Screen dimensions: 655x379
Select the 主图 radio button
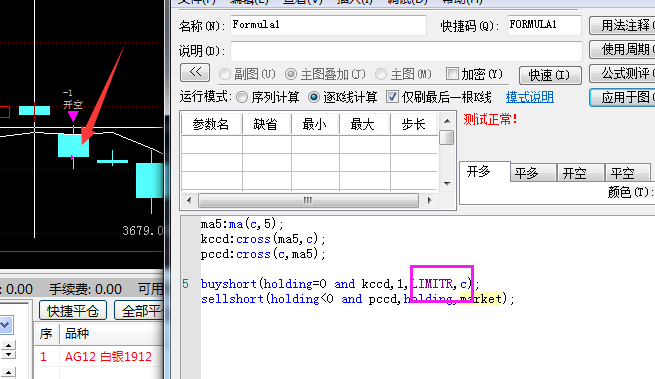pyautogui.click(x=381, y=74)
